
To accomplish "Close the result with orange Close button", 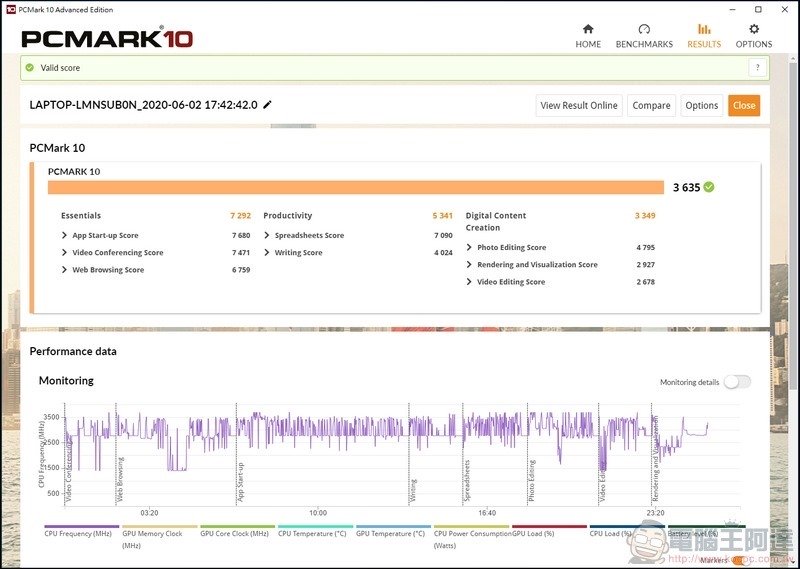I will click(x=743, y=106).
